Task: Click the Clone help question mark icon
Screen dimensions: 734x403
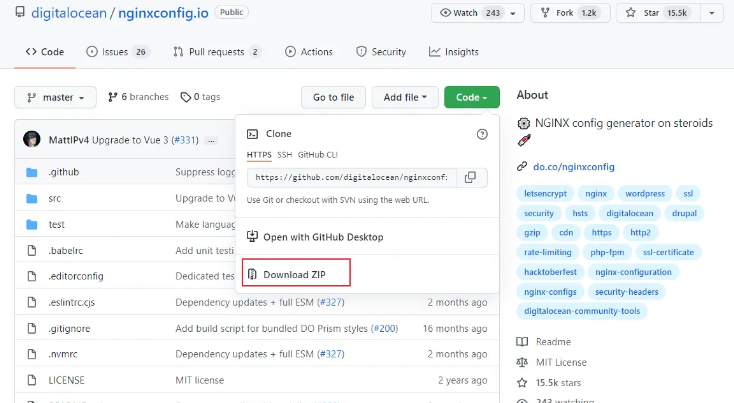Action: click(x=482, y=134)
